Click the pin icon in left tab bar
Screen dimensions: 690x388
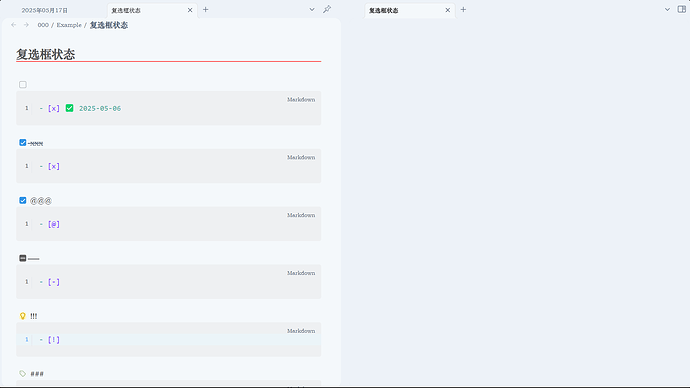(x=327, y=9)
